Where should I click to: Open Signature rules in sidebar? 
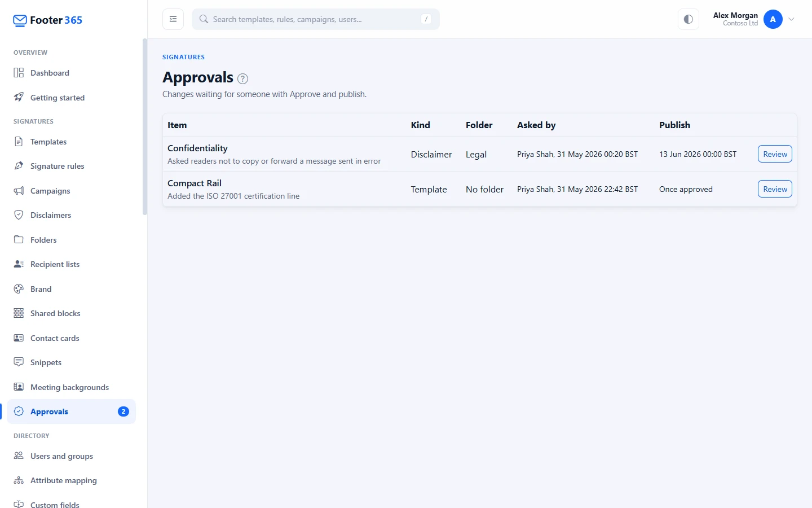click(72, 166)
